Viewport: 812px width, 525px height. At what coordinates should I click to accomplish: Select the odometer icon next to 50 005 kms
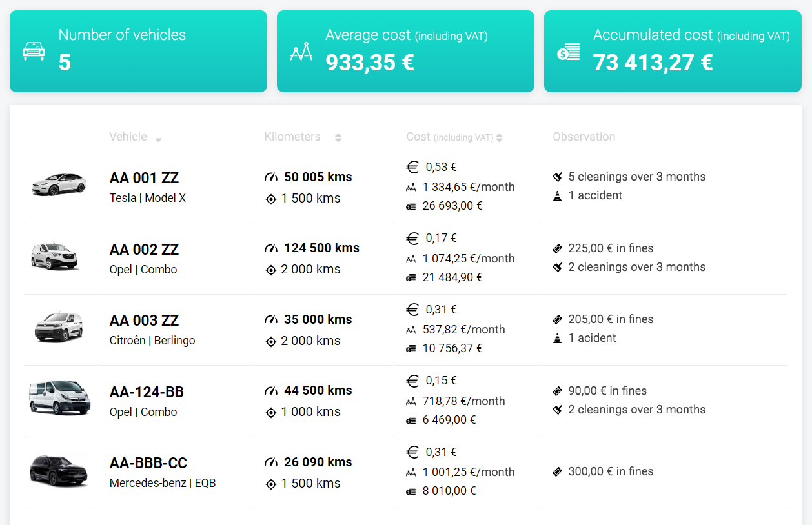[x=272, y=176]
